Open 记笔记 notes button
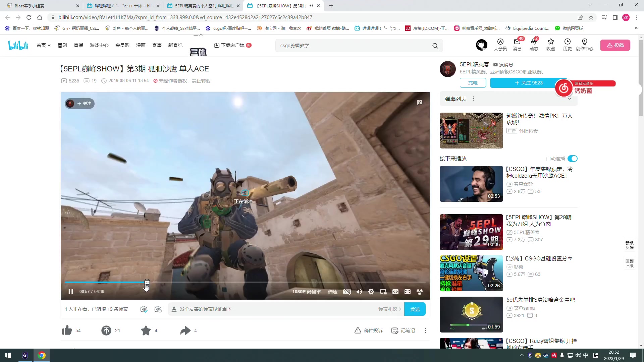This screenshot has height=362, width=644. pyautogui.click(x=403, y=330)
